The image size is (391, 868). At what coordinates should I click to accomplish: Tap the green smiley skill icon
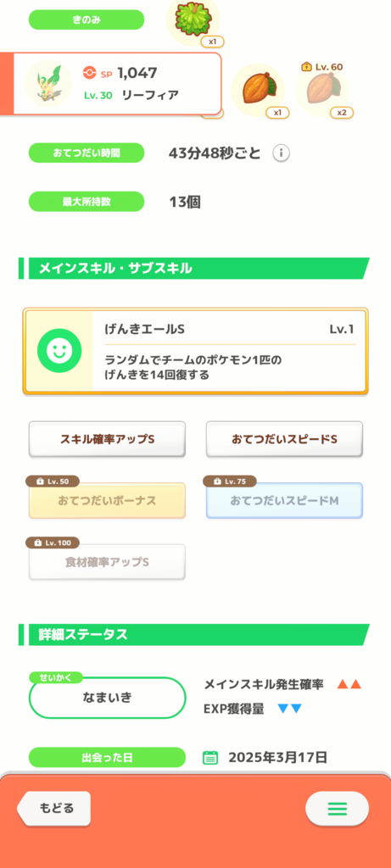point(59,350)
